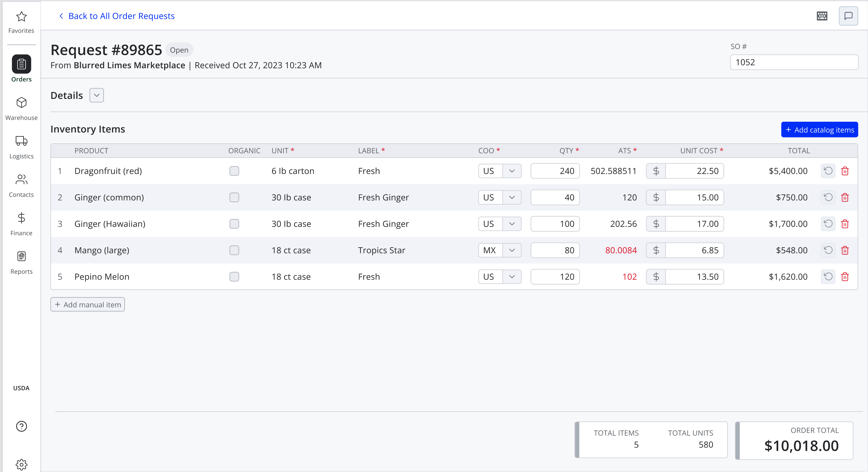The image size is (868, 472).
Task: Mark Pepino Melon as organic
Action: (x=234, y=277)
